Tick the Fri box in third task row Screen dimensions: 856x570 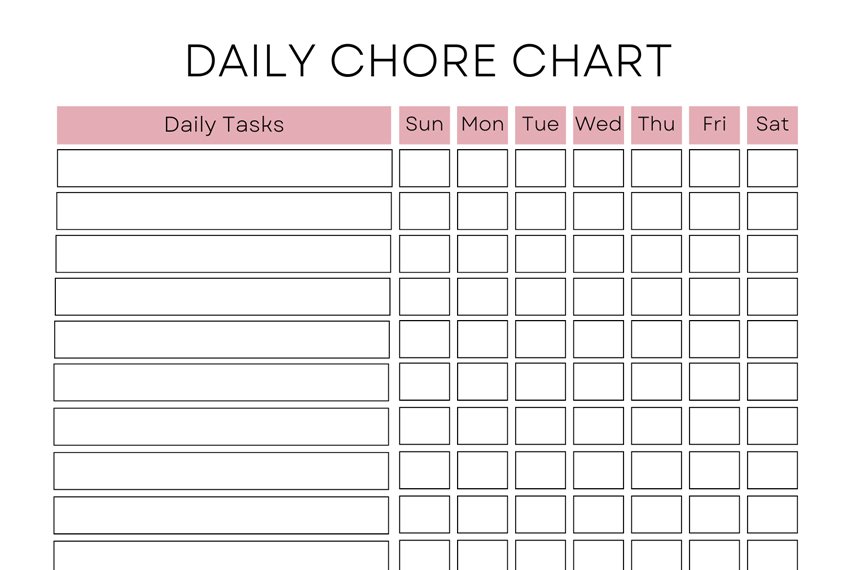coord(714,254)
